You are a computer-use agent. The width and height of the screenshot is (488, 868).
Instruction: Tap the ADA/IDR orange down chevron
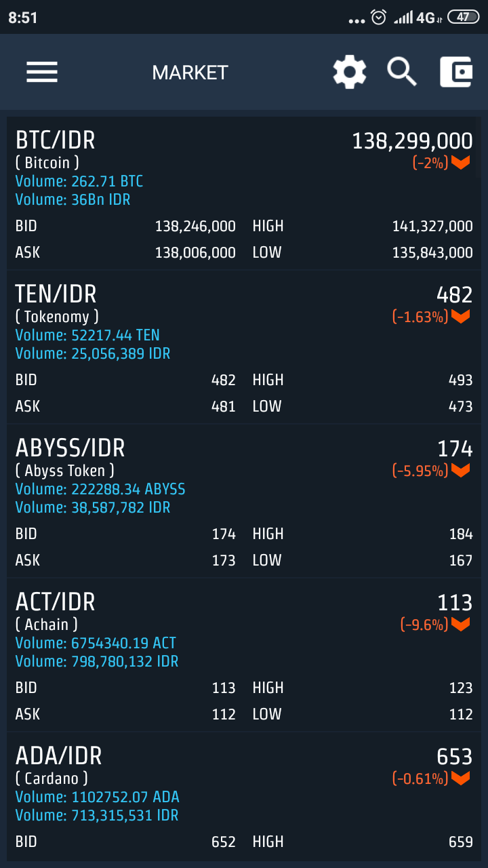(x=461, y=778)
